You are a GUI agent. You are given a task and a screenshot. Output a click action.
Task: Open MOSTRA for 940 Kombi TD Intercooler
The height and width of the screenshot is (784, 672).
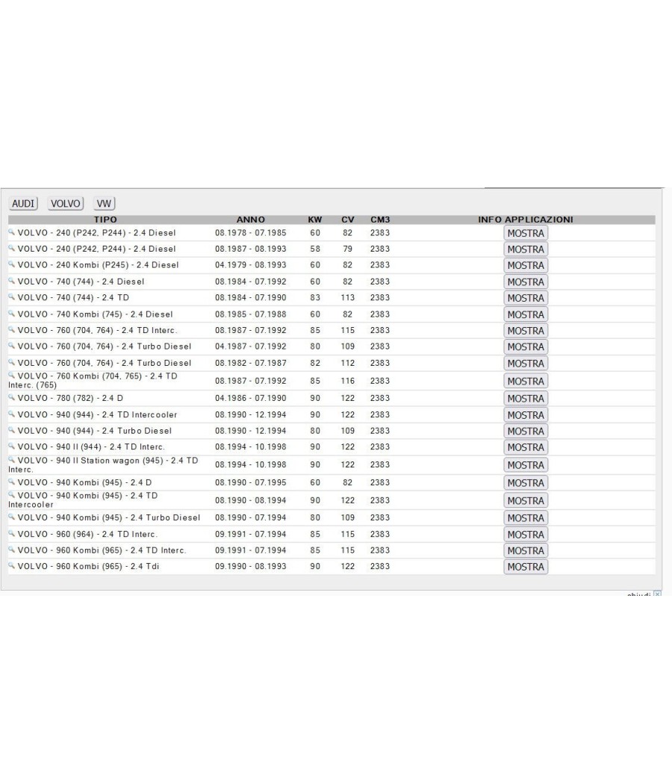[526, 500]
